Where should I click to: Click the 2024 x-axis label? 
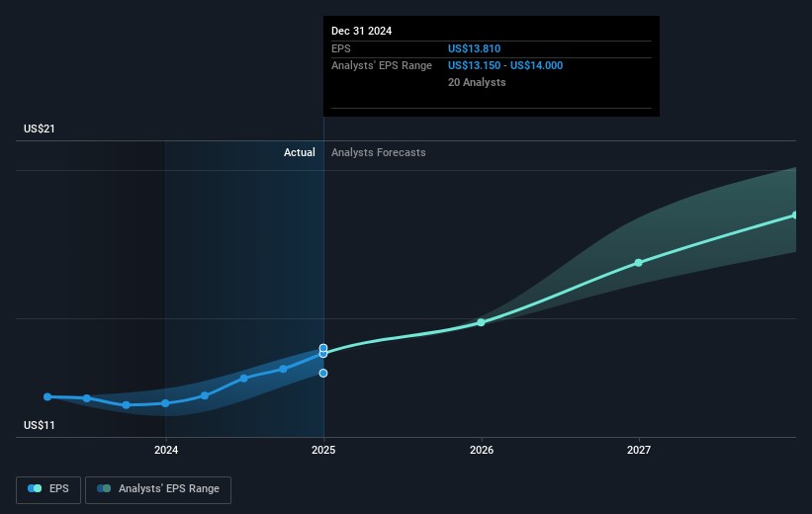[165, 452]
